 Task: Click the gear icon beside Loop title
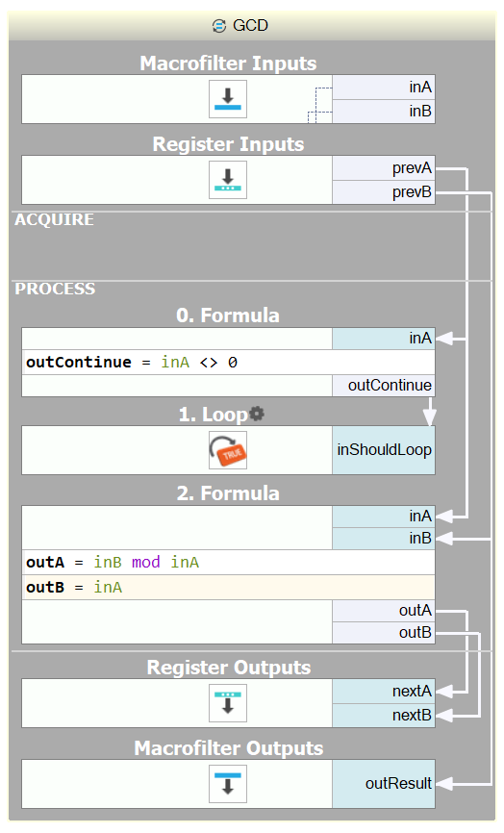pos(257,414)
